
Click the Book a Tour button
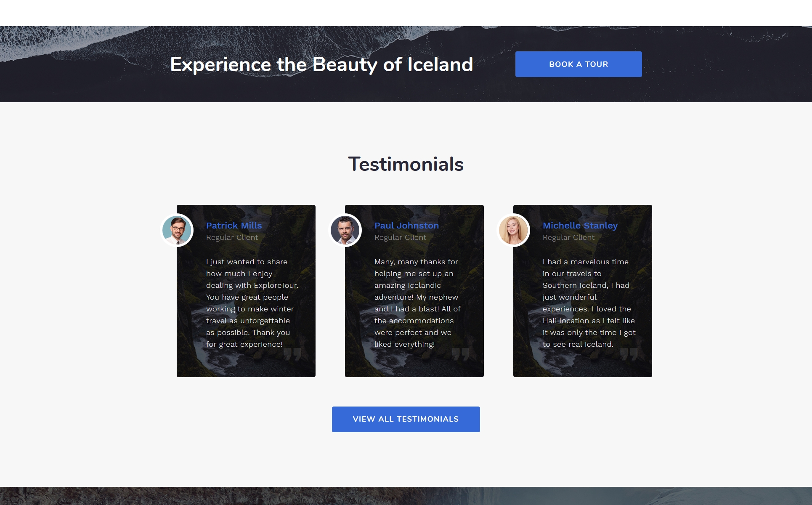(578, 64)
